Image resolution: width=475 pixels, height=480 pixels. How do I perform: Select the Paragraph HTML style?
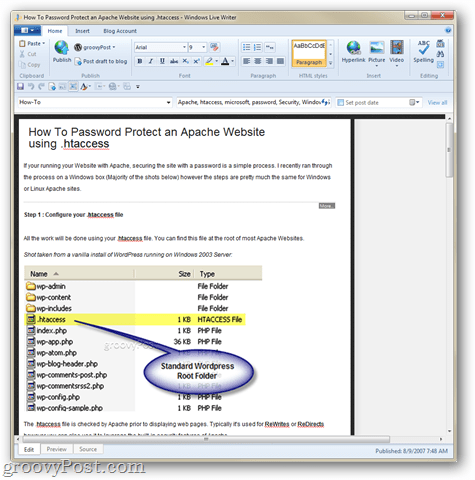[309, 53]
